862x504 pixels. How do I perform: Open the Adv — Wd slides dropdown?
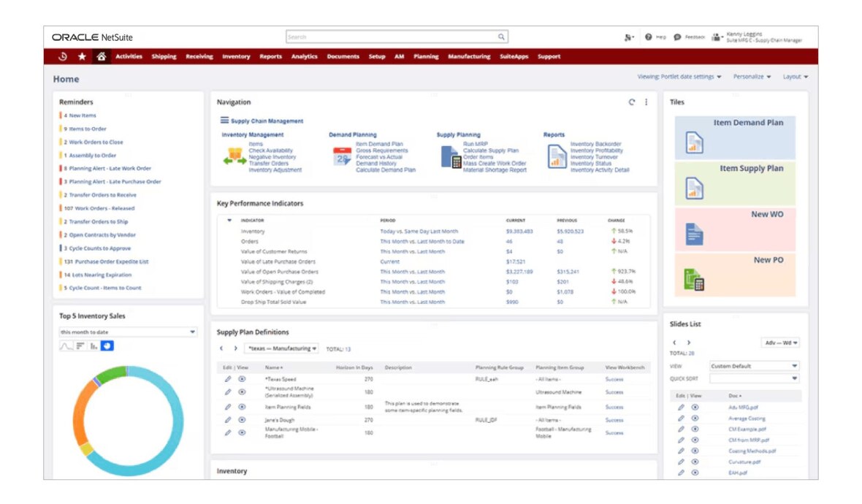pyautogui.click(x=781, y=343)
